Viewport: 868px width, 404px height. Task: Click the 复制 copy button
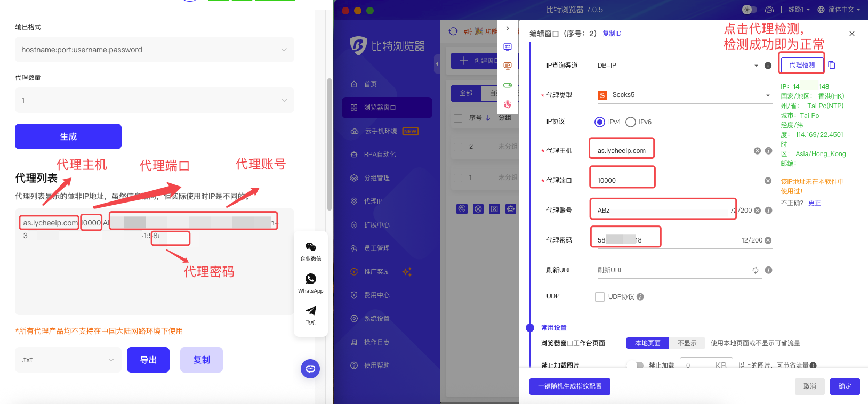click(202, 360)
